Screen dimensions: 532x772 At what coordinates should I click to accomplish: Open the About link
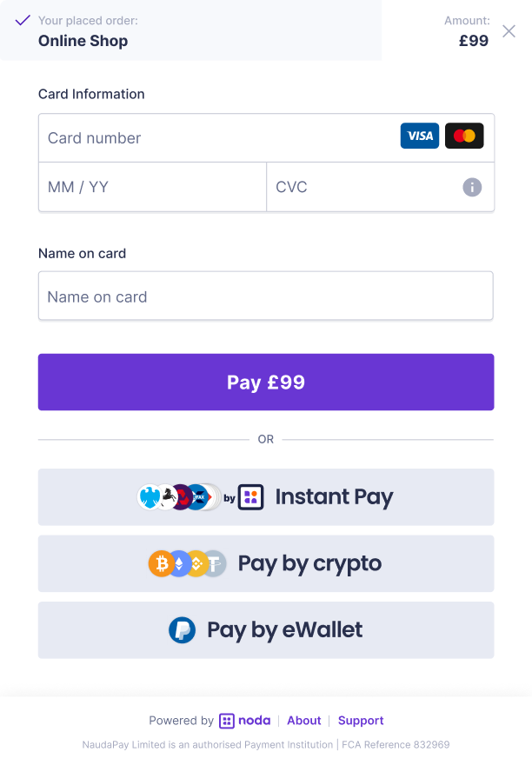click(303, 721)
